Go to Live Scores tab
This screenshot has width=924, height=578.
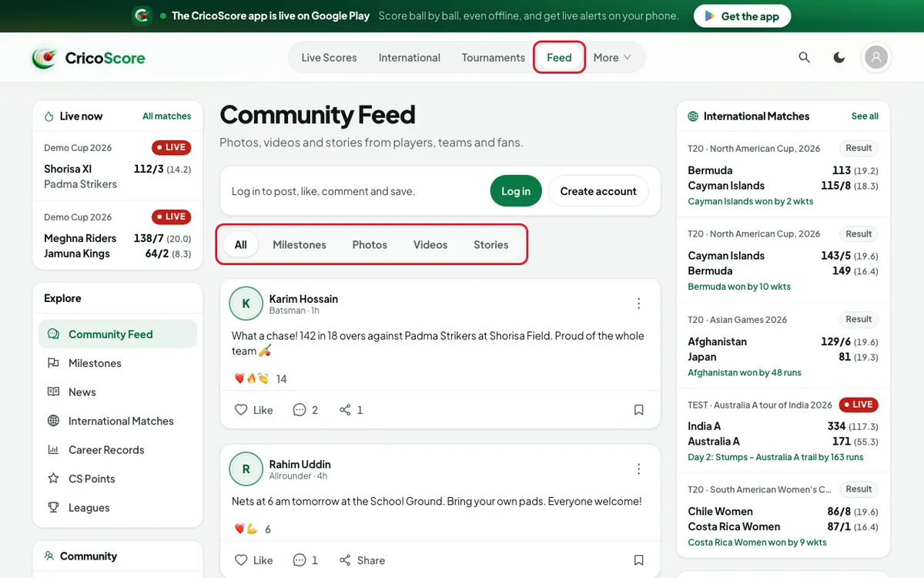pyautogui.click(x=329, y=58)
